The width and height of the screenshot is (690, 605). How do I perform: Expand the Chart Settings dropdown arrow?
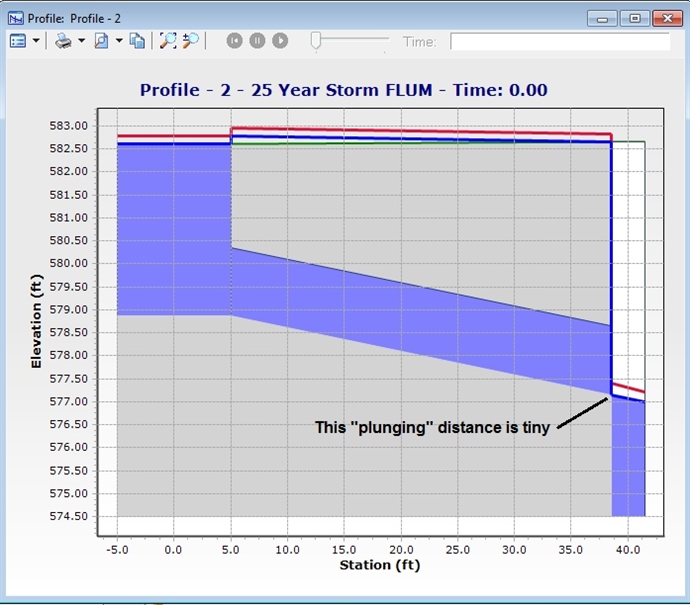36,41
